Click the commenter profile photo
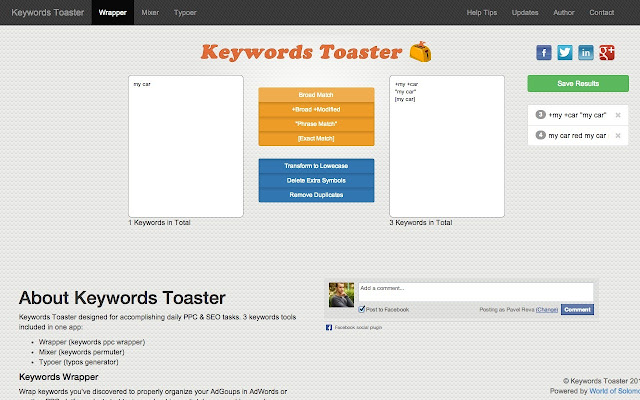The image size is (640, 400). tap(341, 295)
